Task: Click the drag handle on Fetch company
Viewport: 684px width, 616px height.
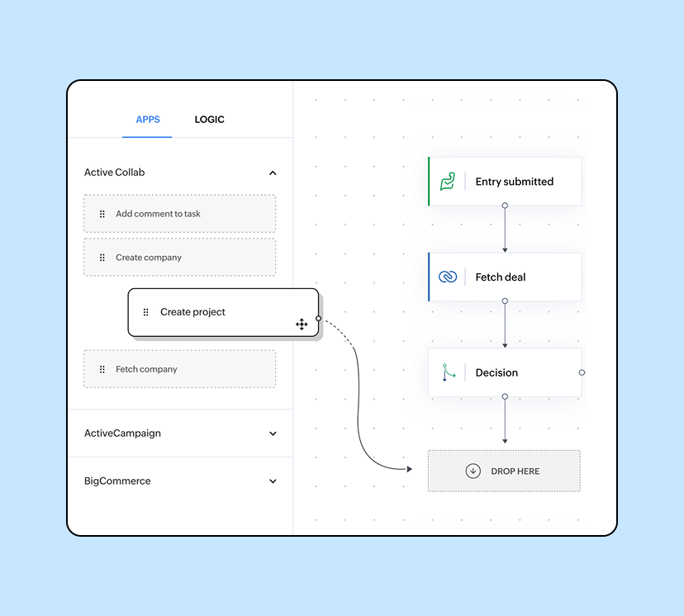Action: (x=102, y=369)
